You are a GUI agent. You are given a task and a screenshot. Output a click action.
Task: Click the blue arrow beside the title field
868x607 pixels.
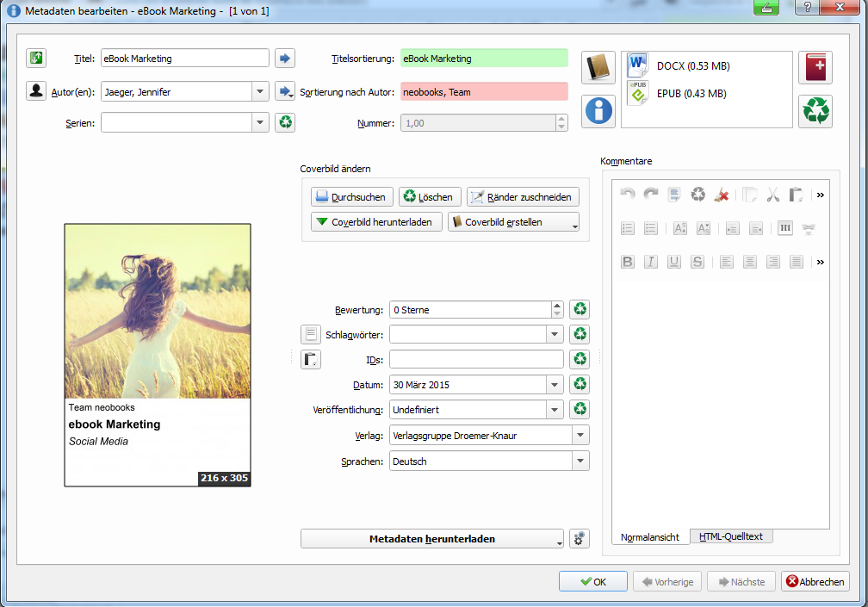(x=285, y=59)
